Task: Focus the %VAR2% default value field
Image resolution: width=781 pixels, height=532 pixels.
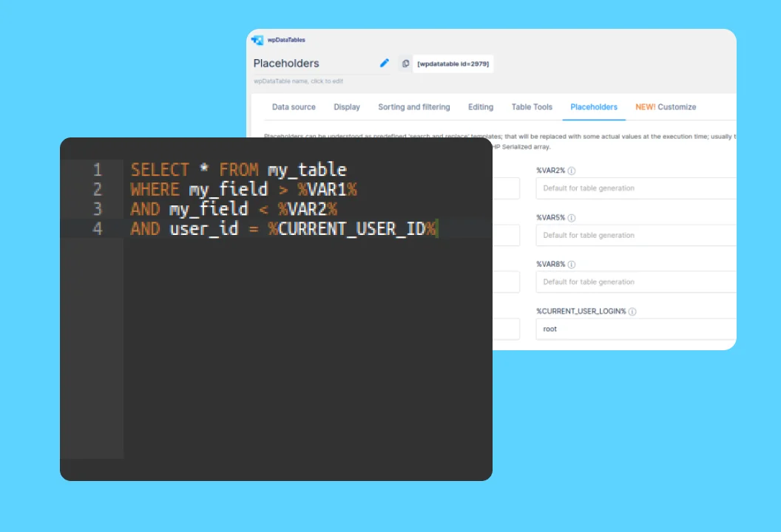Action: 636,188
